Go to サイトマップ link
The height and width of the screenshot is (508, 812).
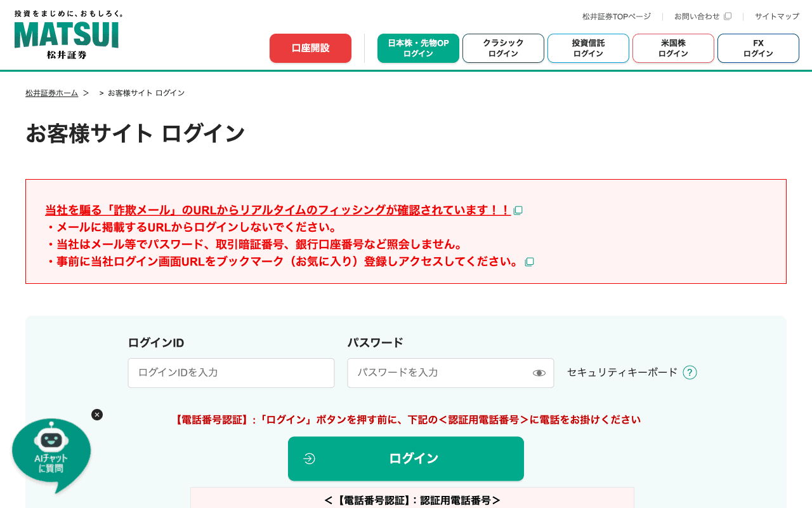click(x=776, y=17)
